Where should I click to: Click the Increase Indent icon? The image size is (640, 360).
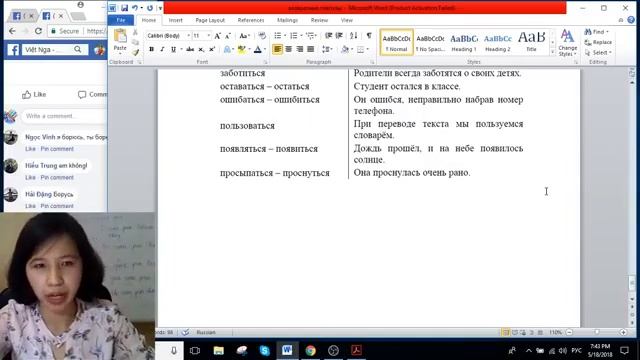339,36
